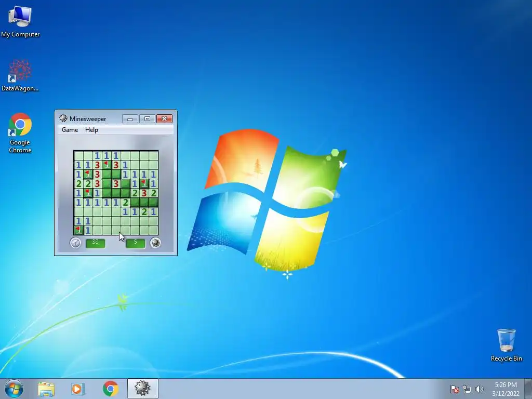Click the blue 1 beside the bottom-left flag
The width and height of the screenshot is (532, 399).
pos(88,230)
